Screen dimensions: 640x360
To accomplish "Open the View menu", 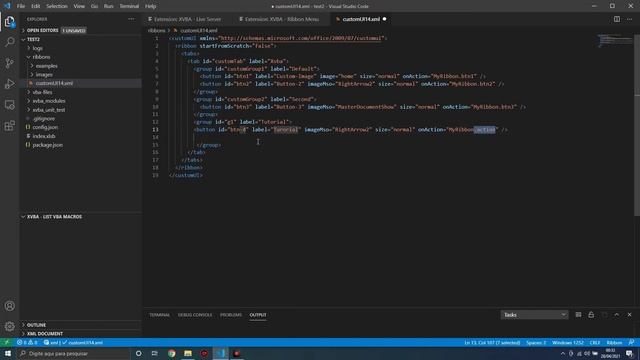I will [x=79, y=6].
